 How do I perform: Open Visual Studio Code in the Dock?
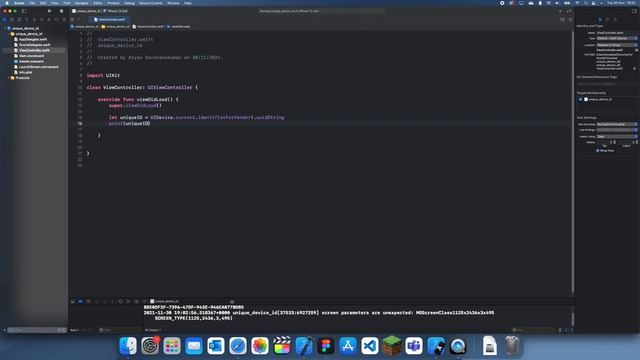click(370, 346)
